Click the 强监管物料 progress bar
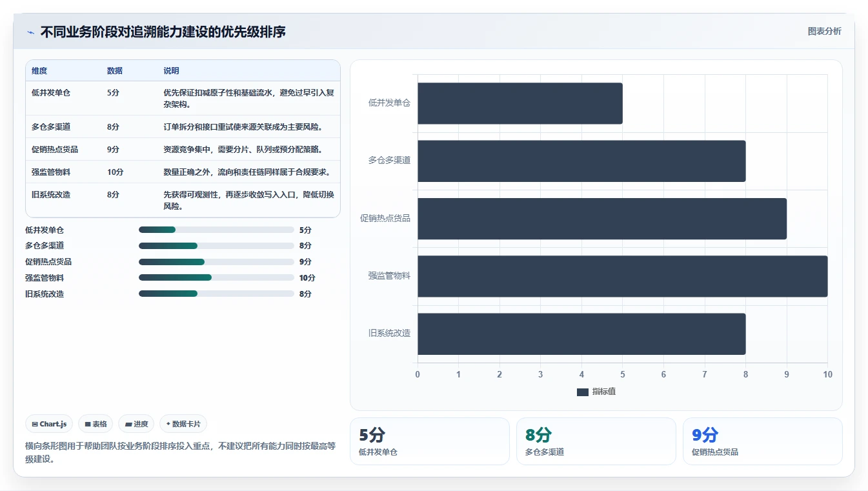Viewport: 868px width, 491px height. click(x=216, y=277)
